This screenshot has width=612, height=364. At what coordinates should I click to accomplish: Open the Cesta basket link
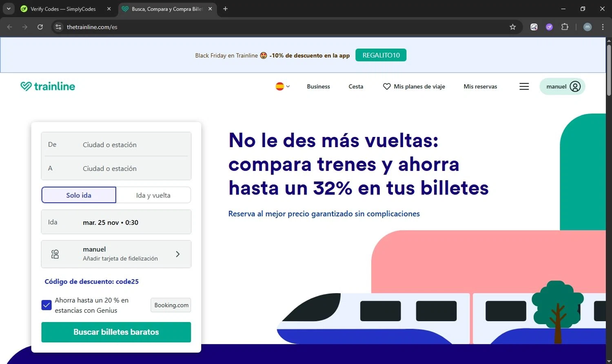tap(356, 86)
